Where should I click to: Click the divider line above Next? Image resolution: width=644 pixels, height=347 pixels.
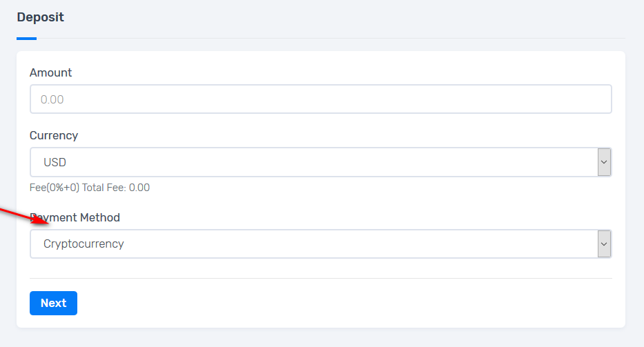[x=320, y=279]
